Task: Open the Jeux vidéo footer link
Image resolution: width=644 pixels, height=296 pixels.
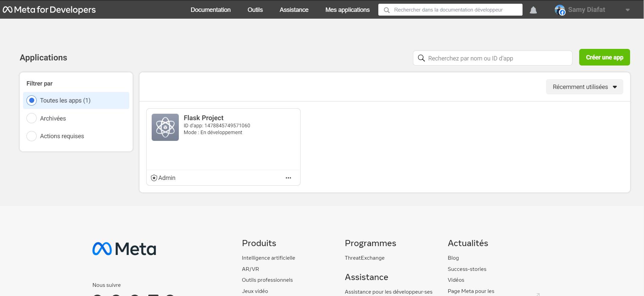Action: (x=255, y=291)
